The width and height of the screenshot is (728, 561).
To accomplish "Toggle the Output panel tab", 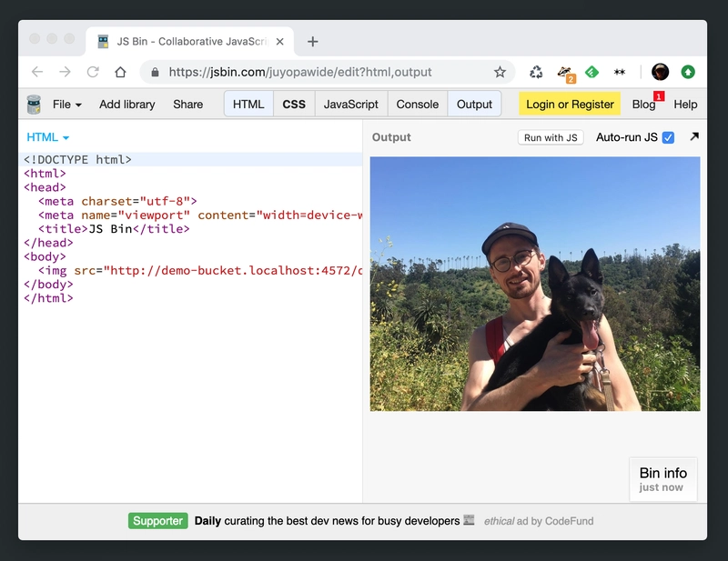I will (474, 105).
